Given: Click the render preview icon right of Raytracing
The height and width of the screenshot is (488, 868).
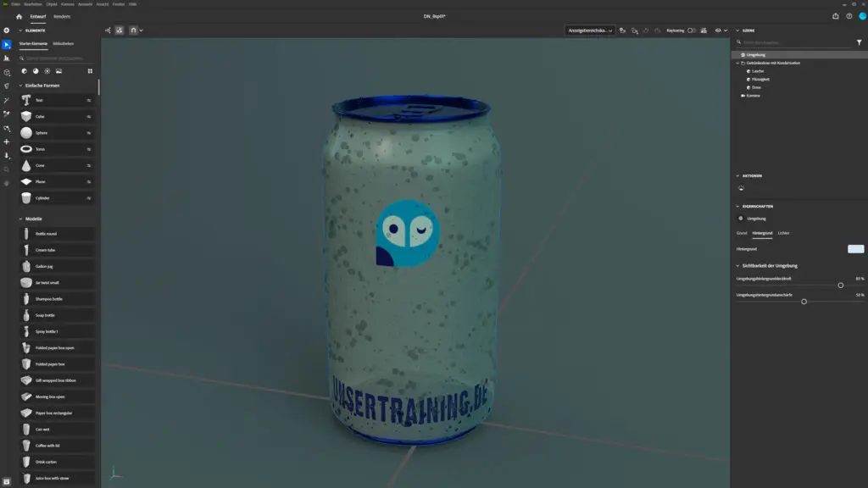Looking at the screenshot, I should point(704,30).
